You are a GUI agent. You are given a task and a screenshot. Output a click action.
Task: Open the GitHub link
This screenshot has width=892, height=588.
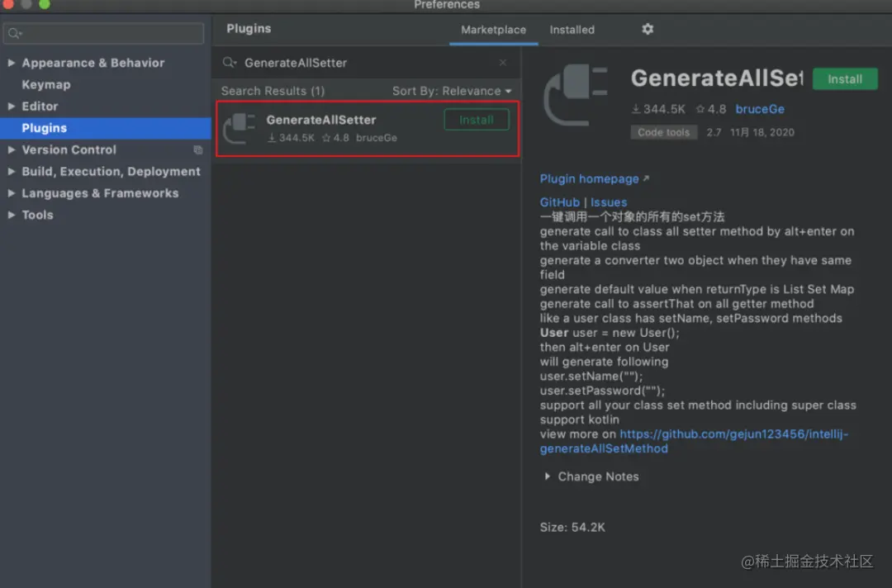(x=559, y=202)
